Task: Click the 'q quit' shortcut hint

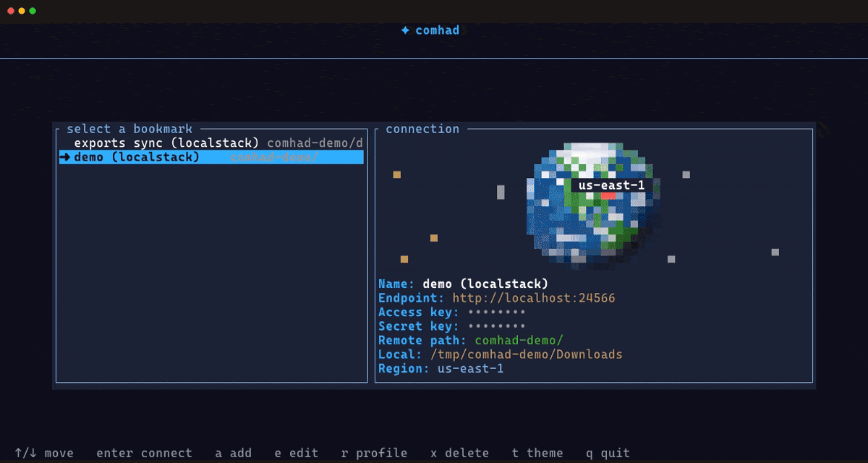Action: 608,454
